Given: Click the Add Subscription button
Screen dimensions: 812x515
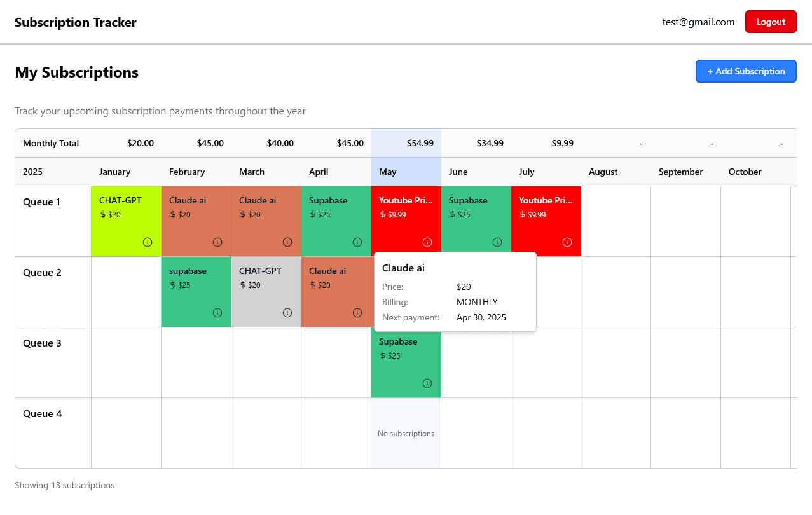Looking at the screenshot, I should tap(746, 71).
